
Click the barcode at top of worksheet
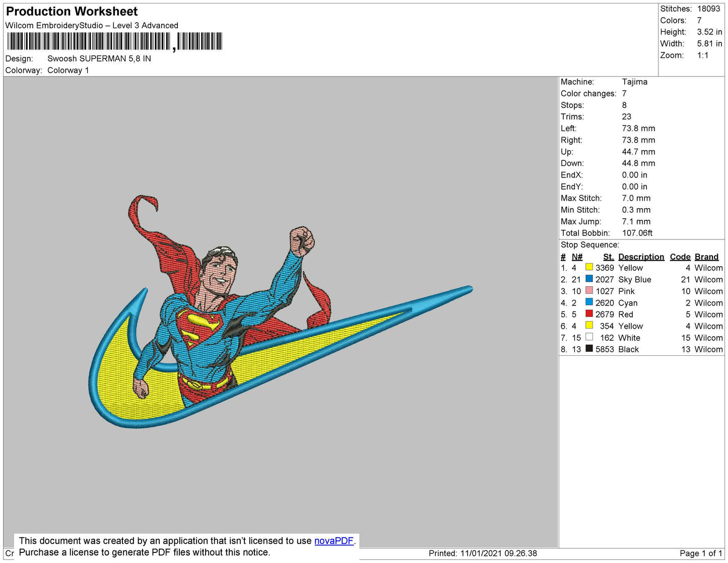114,41
